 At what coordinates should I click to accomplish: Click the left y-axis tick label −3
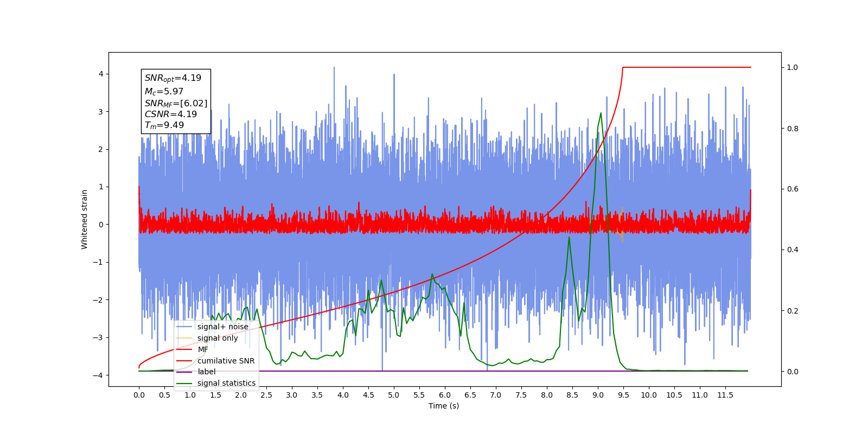99,337
